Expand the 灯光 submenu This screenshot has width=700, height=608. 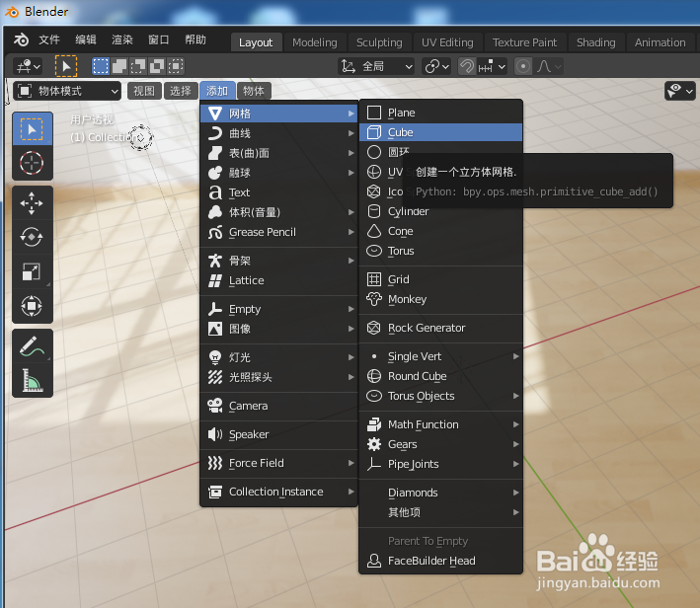pyautogui.click(x=278, y=357)
